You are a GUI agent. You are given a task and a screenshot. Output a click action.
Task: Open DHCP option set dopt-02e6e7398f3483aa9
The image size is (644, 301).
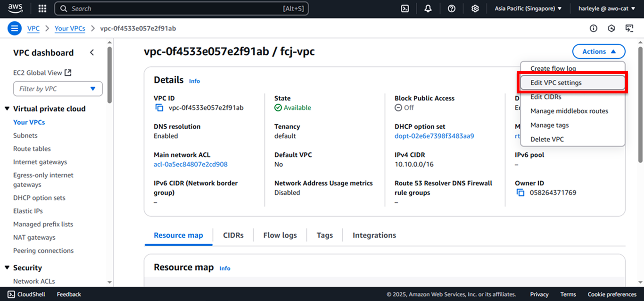click(x=434, y=136)
